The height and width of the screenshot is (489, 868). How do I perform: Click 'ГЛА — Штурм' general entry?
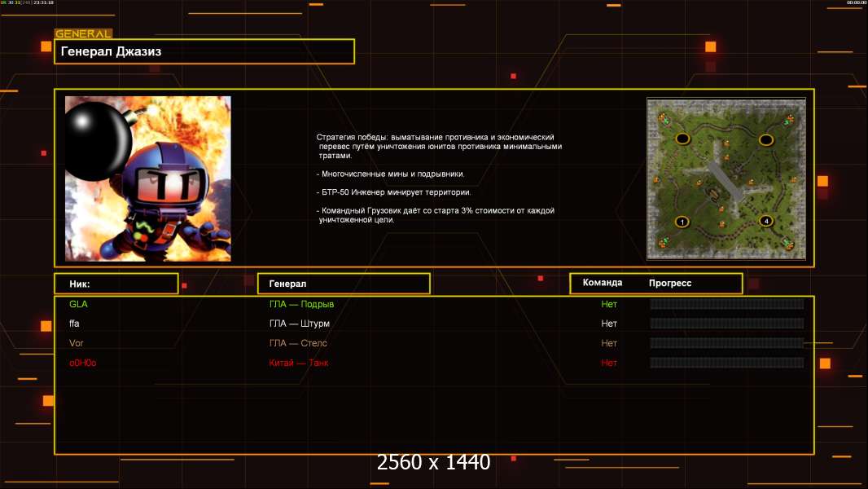300,324
